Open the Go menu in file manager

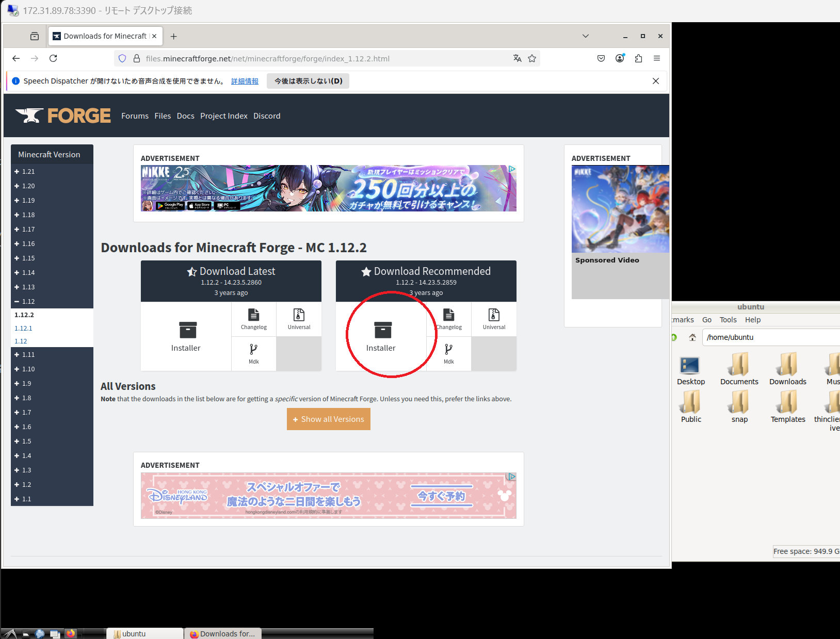(x=707, y=320)
